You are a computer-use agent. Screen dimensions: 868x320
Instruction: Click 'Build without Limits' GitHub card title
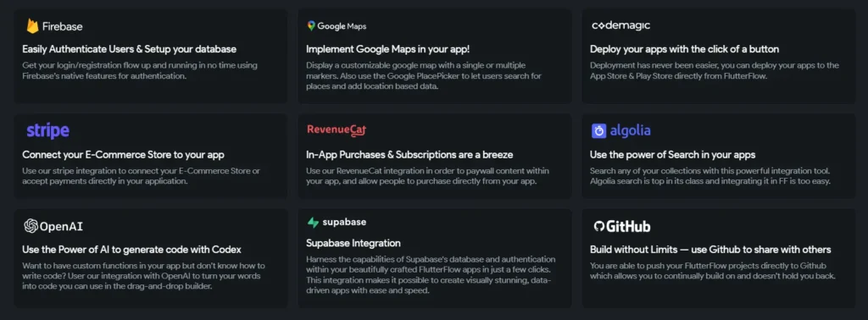click(710, 249)
